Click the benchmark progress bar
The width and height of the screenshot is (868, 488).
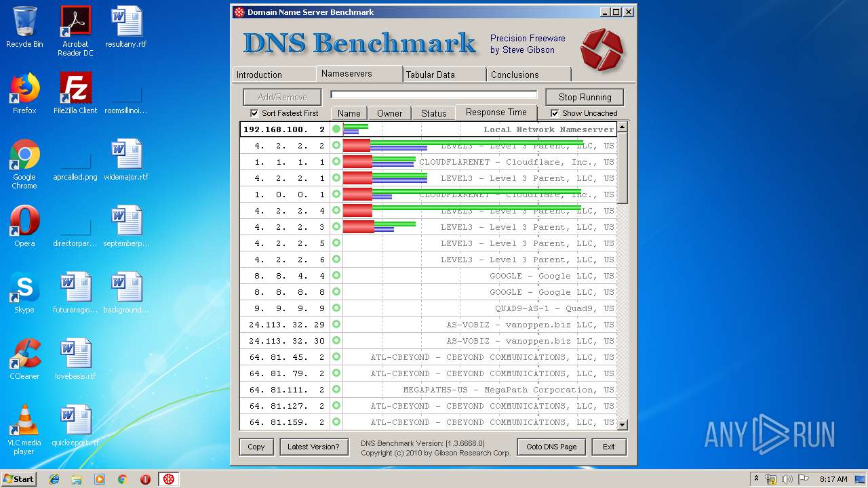(x=433, y=95)
